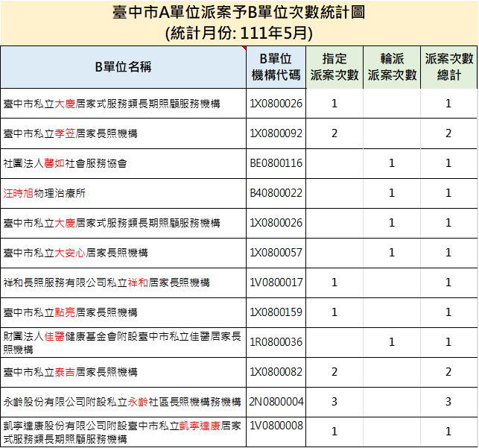Screen dimensions: 479x448
Task: Select the total 3 in the 永齡 row
Action: tap(448, 402)
